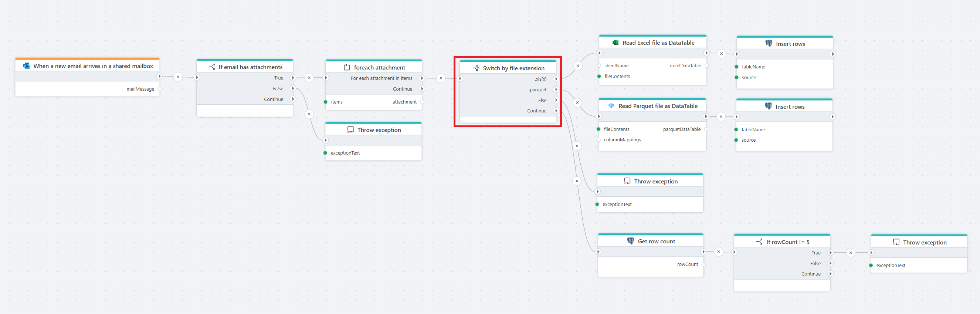The width and height of the screenshot is (980, 314).
Task: Click the "False" output port on "If rowCount != 5"
Action: 830,263
